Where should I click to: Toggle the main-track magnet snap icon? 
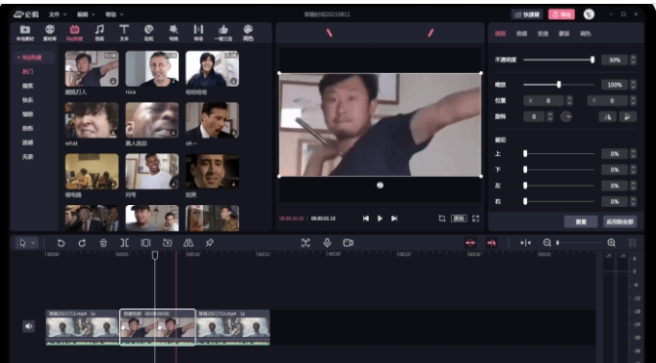tap(471, 243)
